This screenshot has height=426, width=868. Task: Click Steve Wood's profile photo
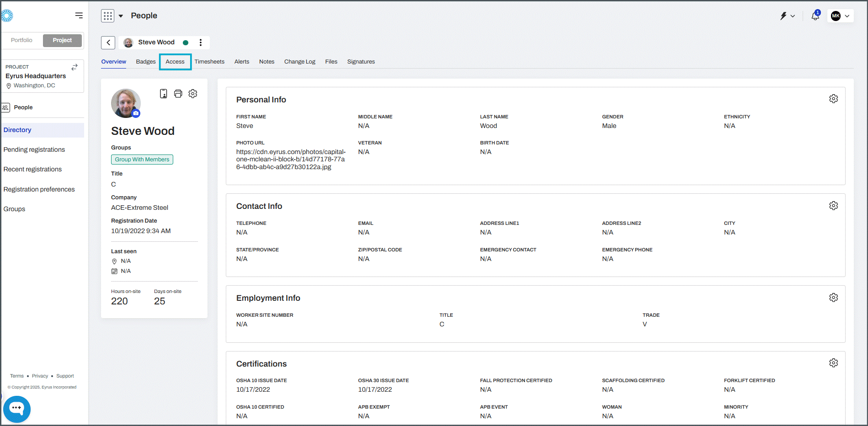pos(126,103)
